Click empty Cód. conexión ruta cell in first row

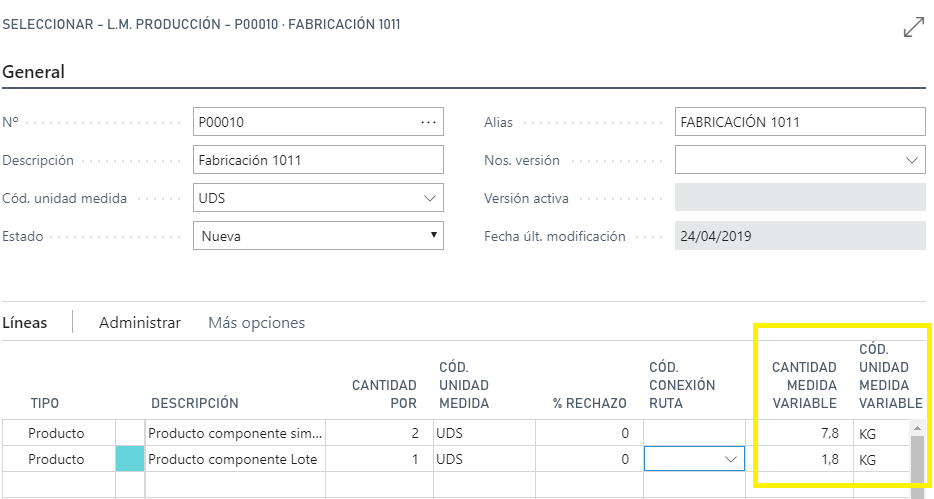[x=694, y=433]
